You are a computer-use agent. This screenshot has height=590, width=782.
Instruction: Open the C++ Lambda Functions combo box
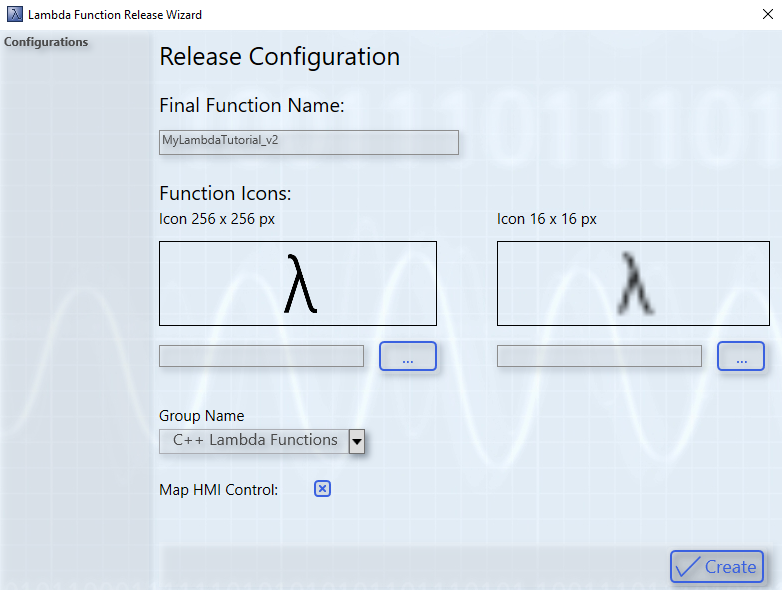254,440
